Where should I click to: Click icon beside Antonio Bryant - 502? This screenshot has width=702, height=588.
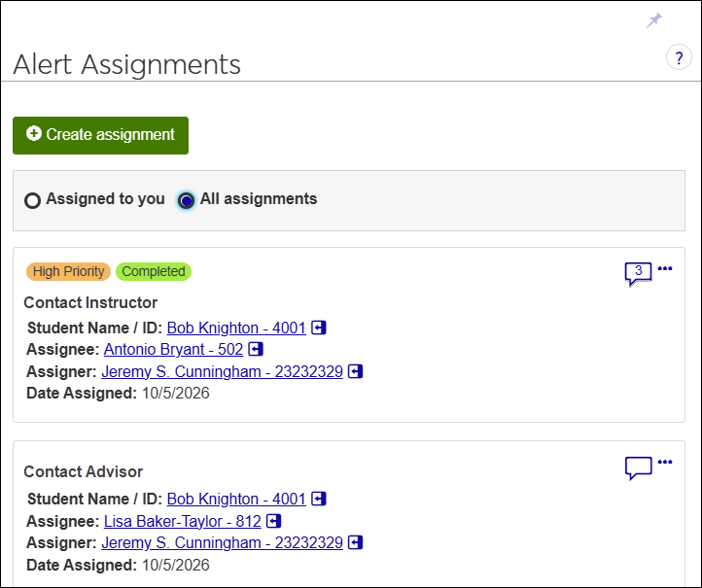(256, 349)
